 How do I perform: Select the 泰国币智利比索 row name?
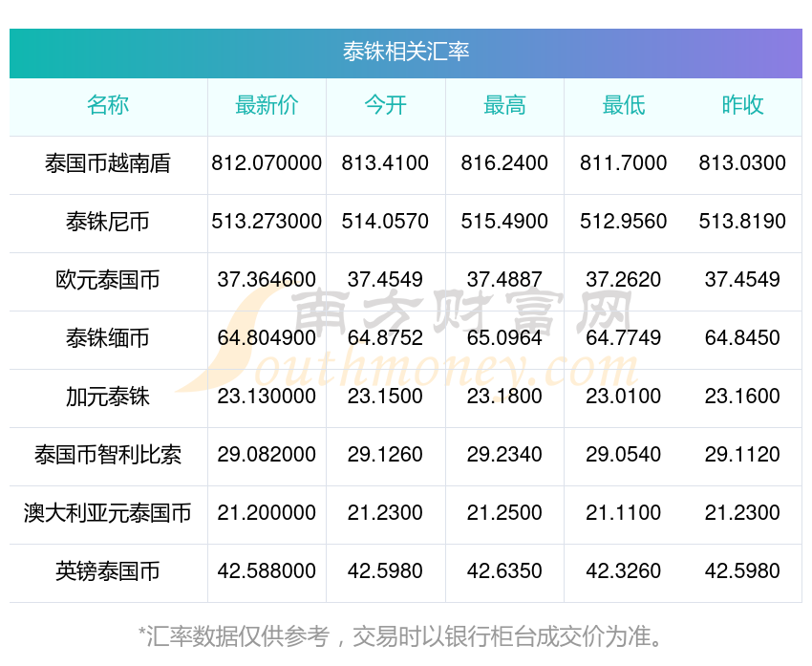click(108, 455)
